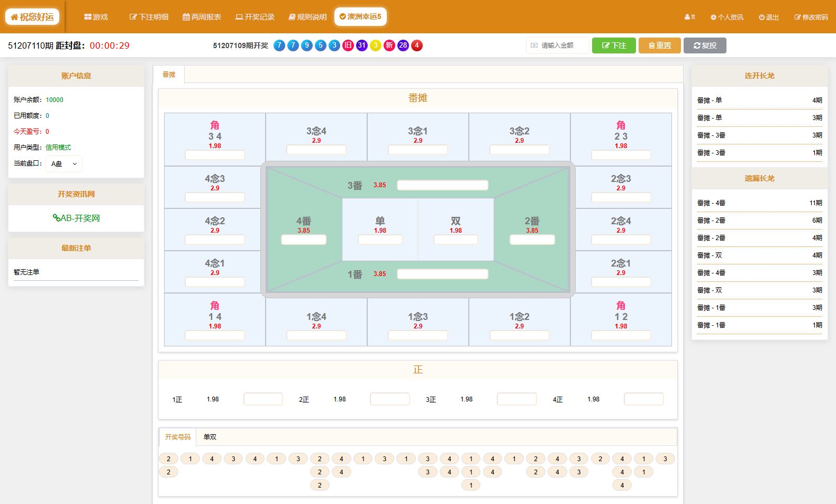Screen dimensions: 836x504
Task: Click the red 旧 result ball
Action: (x=348, y=45)
